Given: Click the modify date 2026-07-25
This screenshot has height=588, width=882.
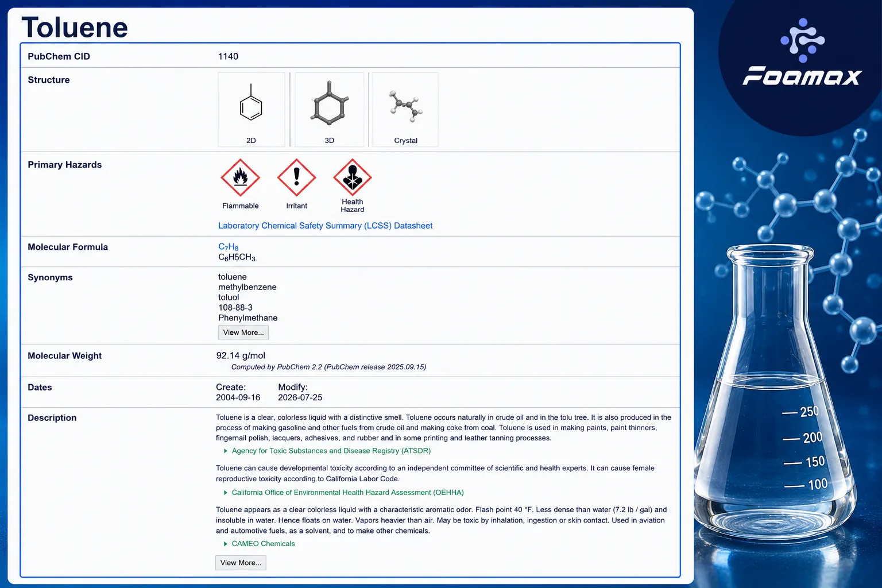Looking at the screenshot, I should [x=300, y=397].
